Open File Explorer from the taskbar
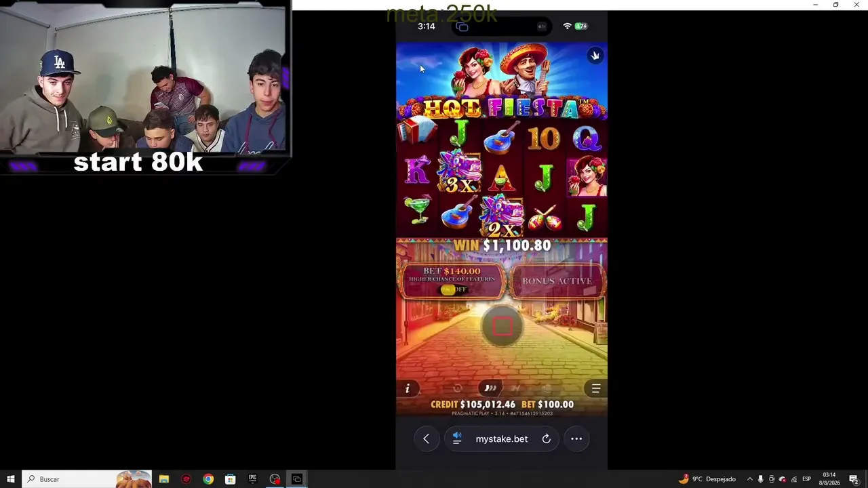The width and height of the screenshot is (868, 488). (x=164, y=479)
